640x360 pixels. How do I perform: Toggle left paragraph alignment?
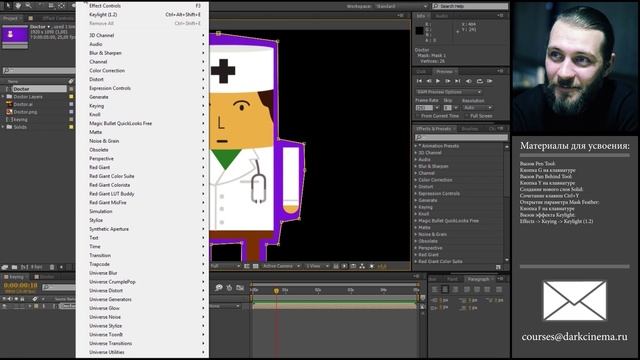[435, 289]
